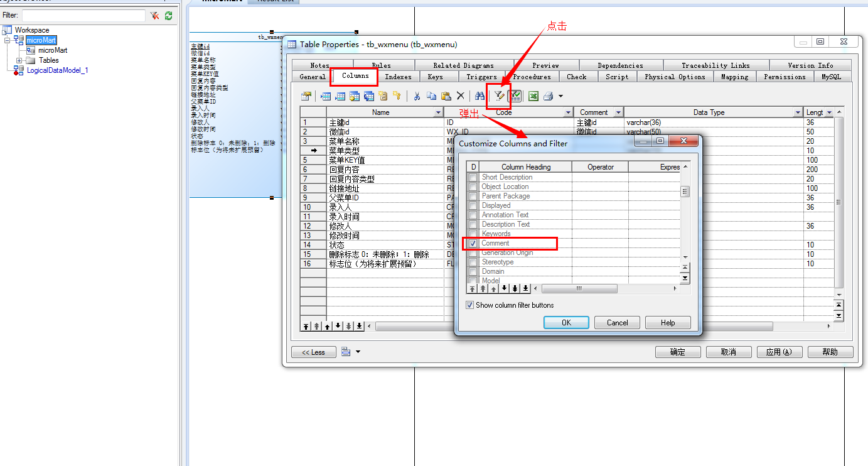
Task: Switch to the General tab
Action: (313, 77)
